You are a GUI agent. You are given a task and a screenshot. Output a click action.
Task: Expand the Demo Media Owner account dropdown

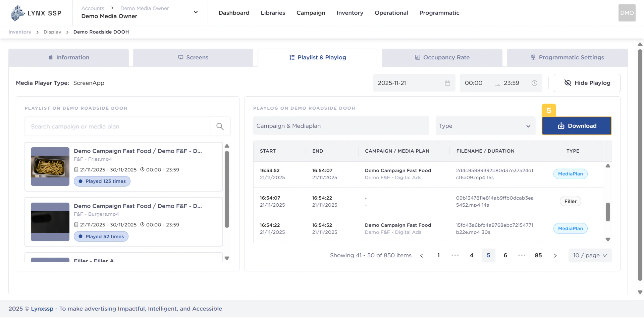point(196,12)
